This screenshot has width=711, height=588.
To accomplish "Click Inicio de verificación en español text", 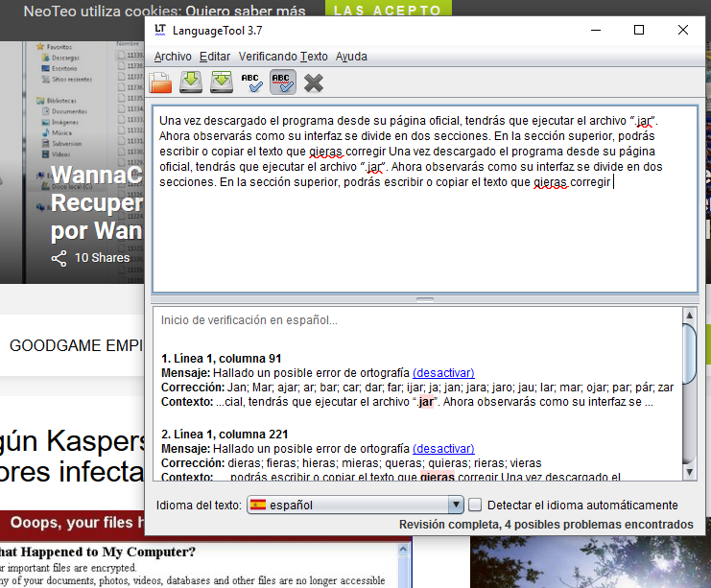I will tap(249, 320).
